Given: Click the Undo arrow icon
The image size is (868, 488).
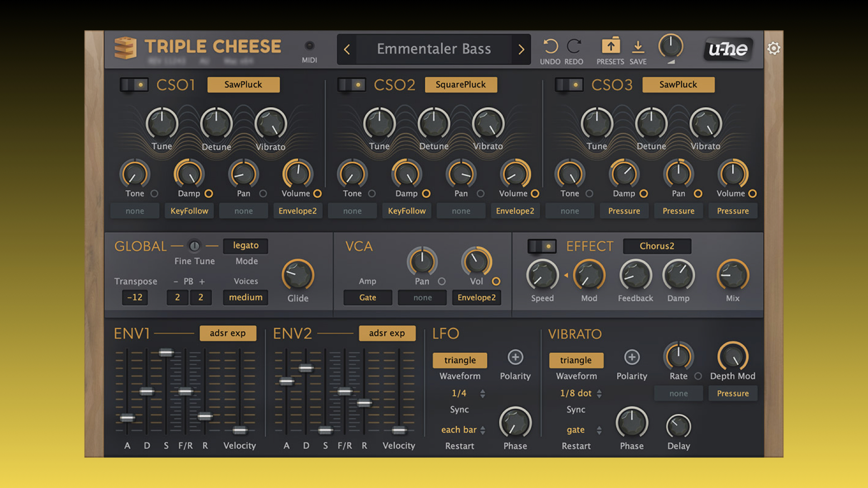Looking at the screenshot, I should pyautogui.click(x=550, y=47).
